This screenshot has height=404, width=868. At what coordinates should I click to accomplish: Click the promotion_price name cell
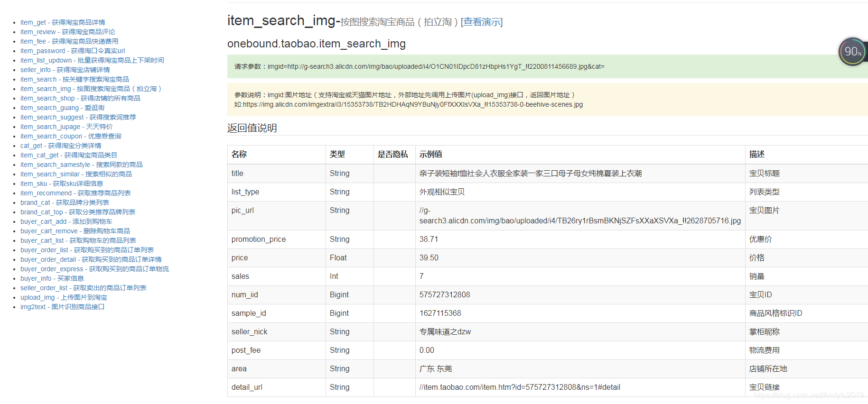(277, 239)
